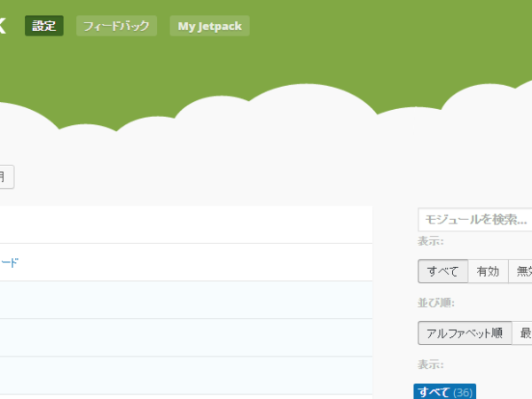
Task: Show only 有効 modules
Action: click(488, 271)
